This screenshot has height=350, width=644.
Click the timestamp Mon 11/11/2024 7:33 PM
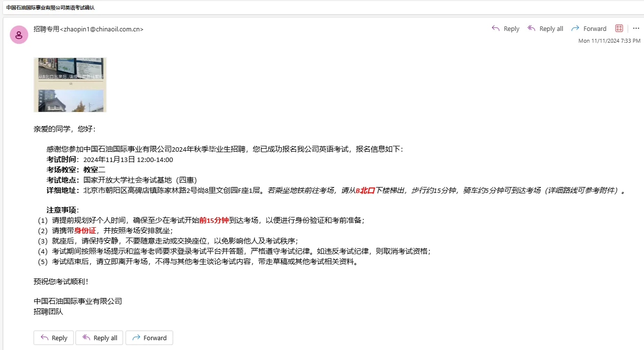click(609, 41)
